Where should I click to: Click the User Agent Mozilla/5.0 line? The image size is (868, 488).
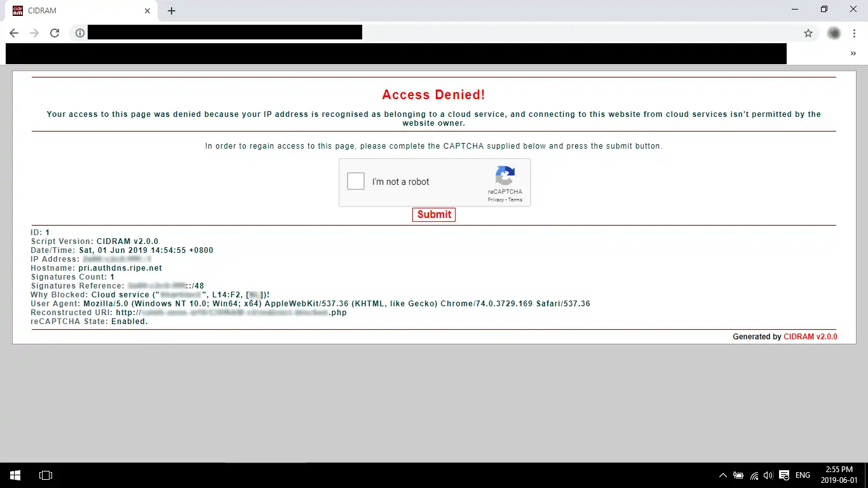point(310,304)
